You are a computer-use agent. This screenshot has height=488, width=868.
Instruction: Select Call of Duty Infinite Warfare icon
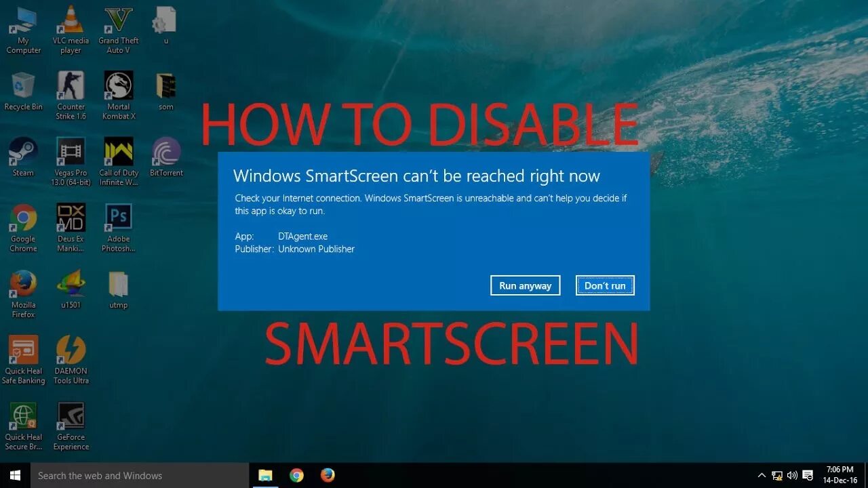[118, 162]
